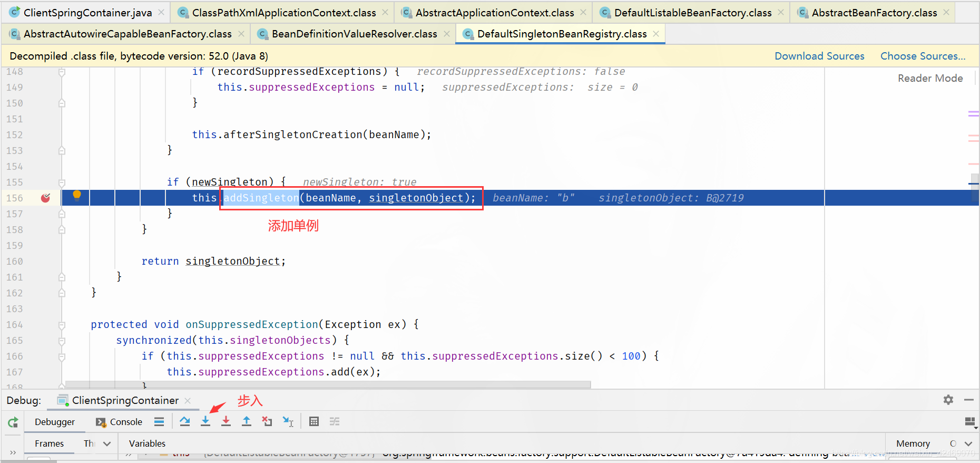The image size is (980, 463).
Task: Click the Run to Cursor icon
Action: pos(288,421)
